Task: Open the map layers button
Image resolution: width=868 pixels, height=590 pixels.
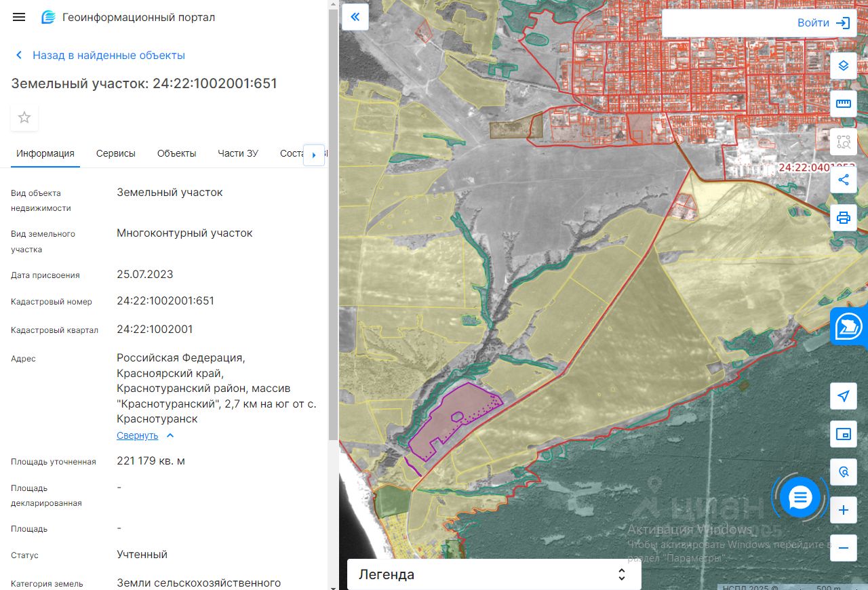Action: 844,66
